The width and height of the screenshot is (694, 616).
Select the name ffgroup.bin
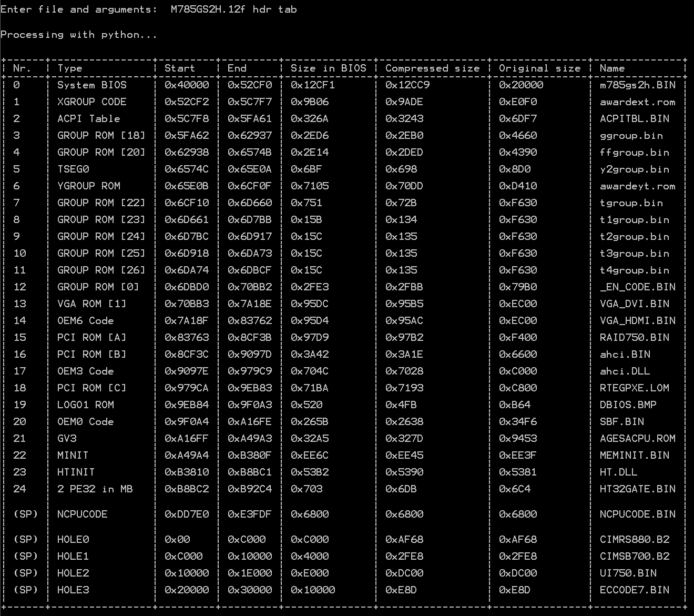(x=634, y=152)
